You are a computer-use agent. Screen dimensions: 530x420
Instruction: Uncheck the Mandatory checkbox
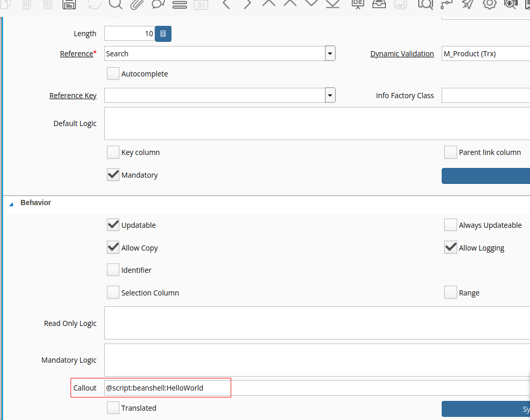[x=113, y=175]
